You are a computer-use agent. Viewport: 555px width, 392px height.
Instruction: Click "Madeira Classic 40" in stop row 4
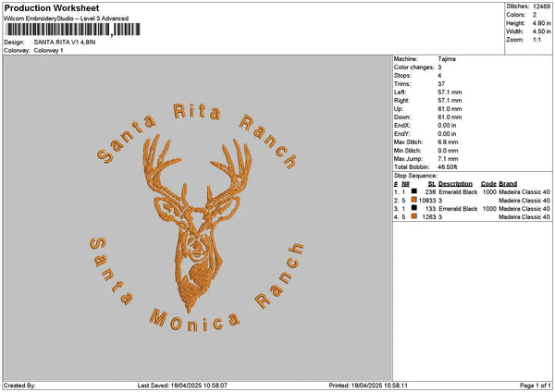click(x=524, y=217)
